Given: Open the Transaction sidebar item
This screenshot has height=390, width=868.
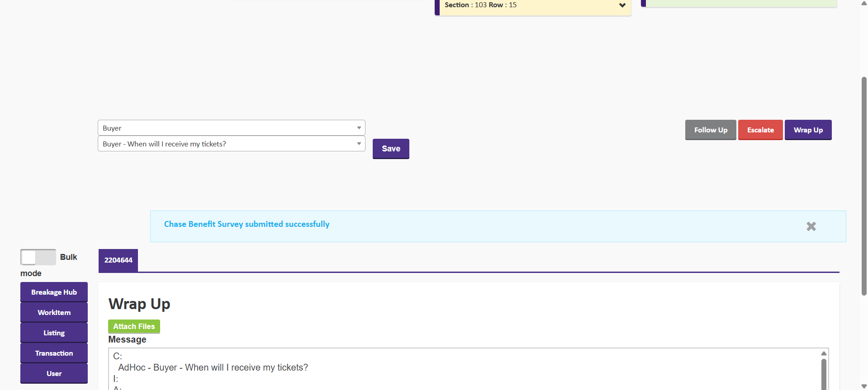Looking at the screenshot, I should 54,353.
